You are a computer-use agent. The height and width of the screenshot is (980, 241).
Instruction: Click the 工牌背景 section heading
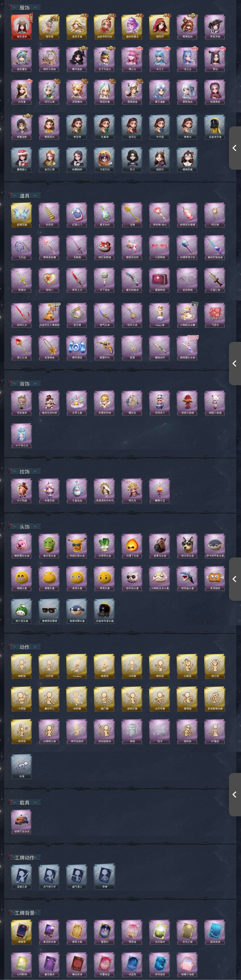[x=24, y=913]
